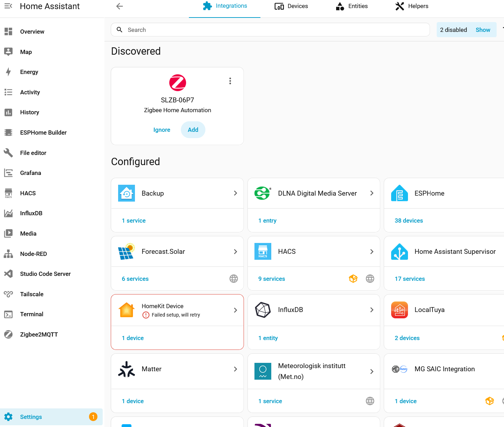Open File editor wrench icon
The width and height of the screenshot is (504, 427).
[8, 153]
